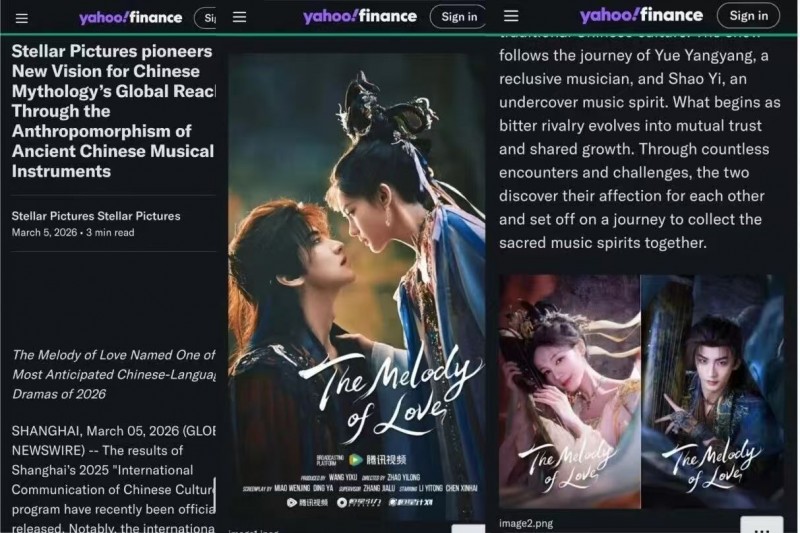Open the male character Melody of Love poster

[x=712, y=392]
